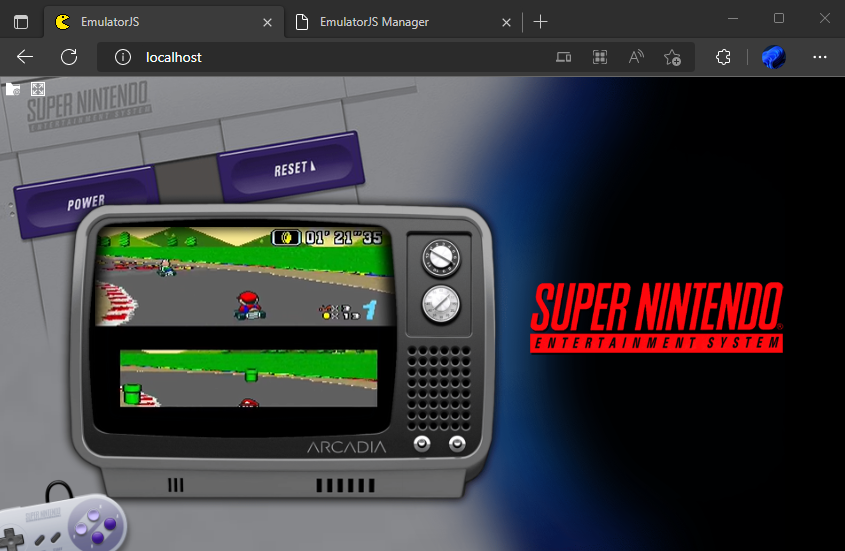The image size is (845, 551).
Task: Open the tab actions menu icon
Action: point(21,22)
